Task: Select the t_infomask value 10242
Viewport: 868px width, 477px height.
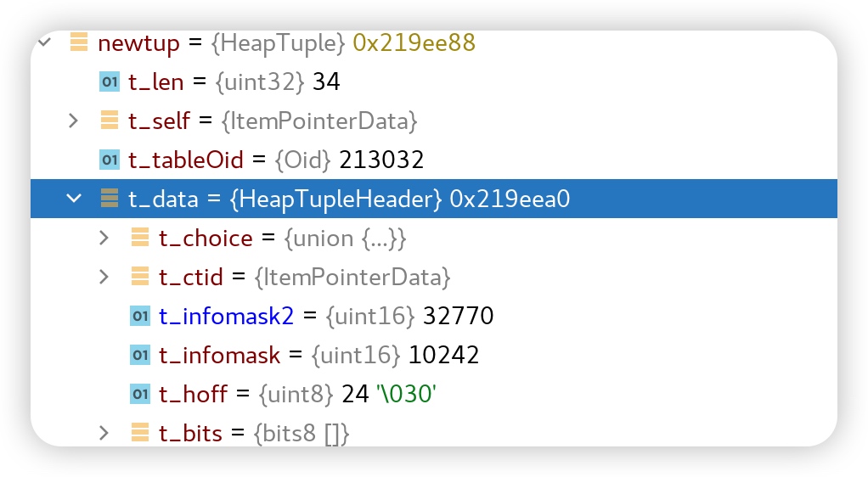Action: click(444, 355)
